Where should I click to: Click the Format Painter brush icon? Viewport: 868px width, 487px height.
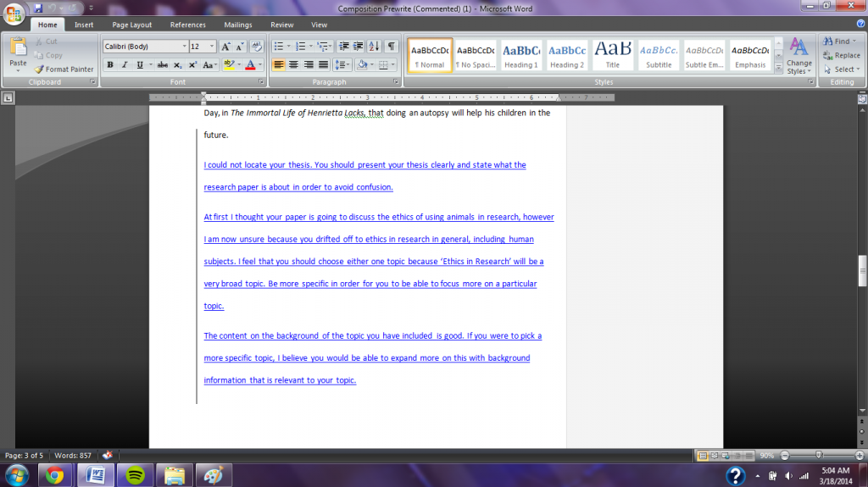[39, 69]
